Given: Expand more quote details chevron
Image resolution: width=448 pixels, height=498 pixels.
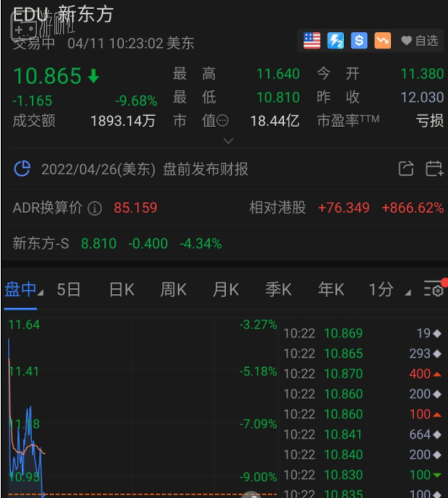Looking at the screenshot, I should 228,141.
